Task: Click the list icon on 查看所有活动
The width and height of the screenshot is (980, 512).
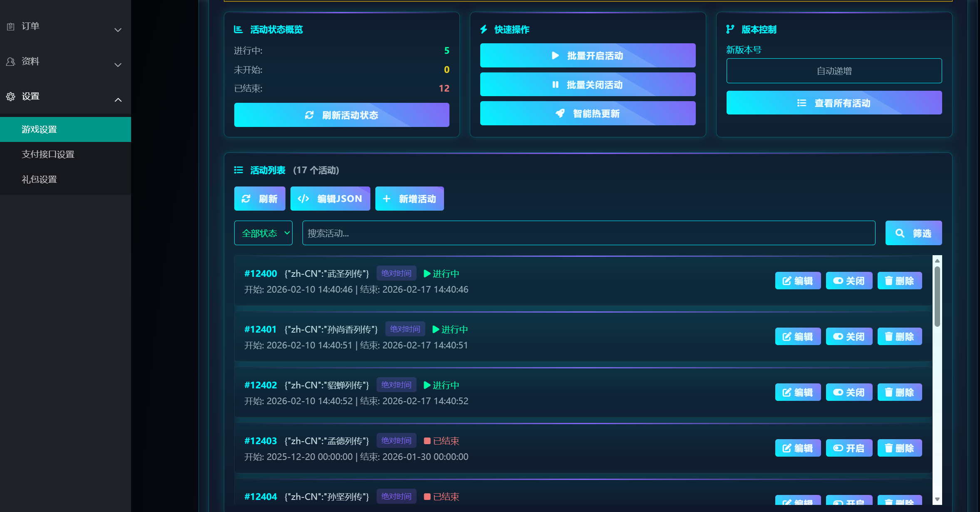Action: (x=801, y=103)
